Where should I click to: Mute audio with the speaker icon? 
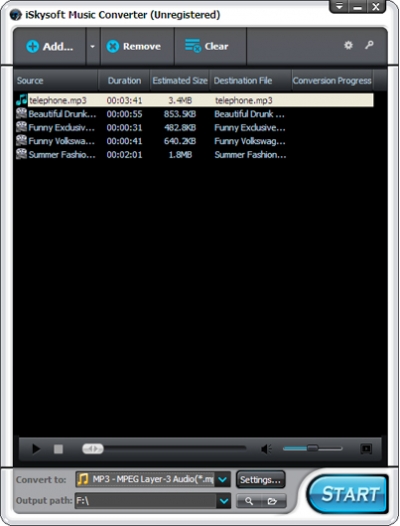point(267,449)
